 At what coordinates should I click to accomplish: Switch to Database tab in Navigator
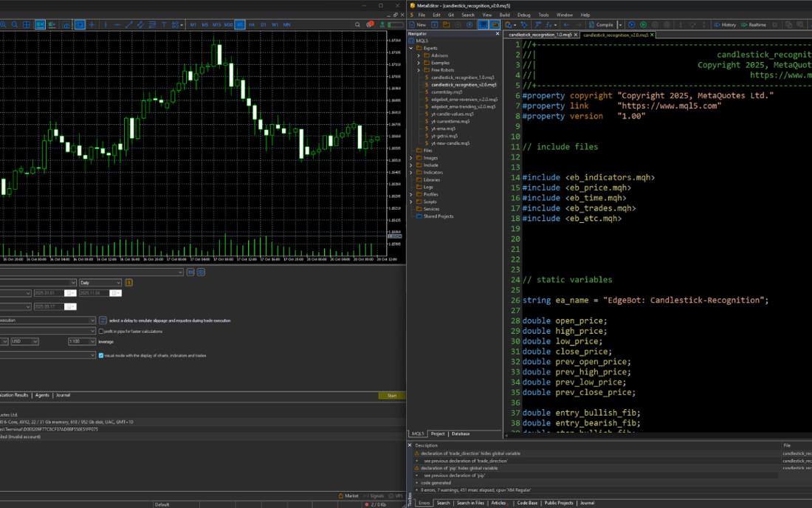coord(461,434)
